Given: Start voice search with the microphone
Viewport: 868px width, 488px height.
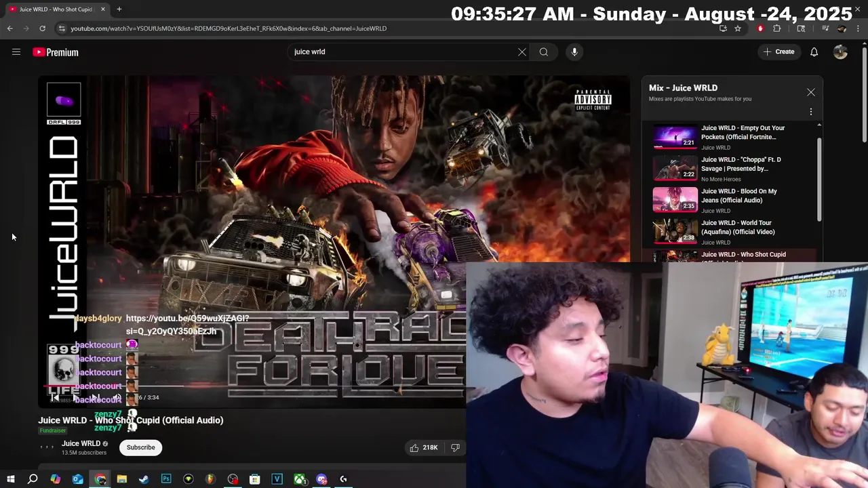Looking at the screenshot, I should [x=574, y=52].
